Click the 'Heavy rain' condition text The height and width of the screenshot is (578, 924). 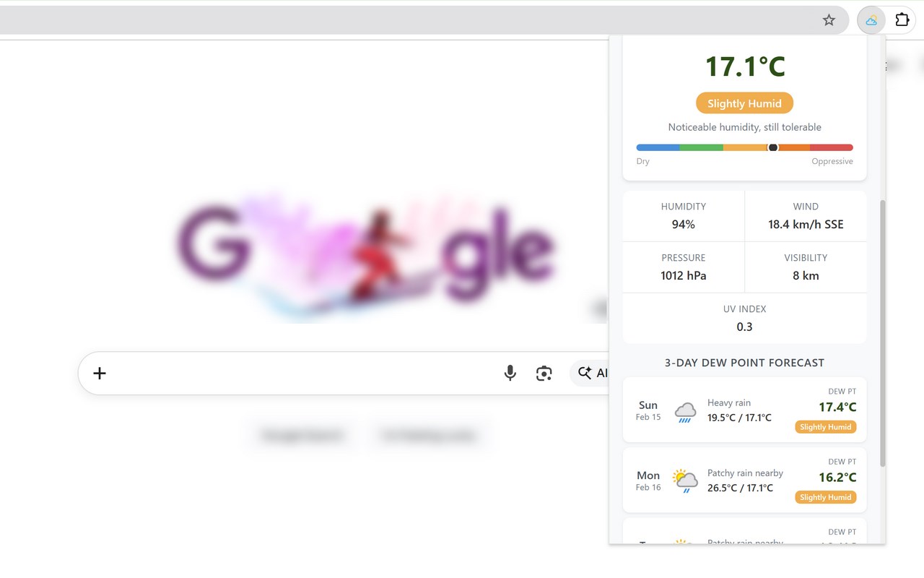click(x=729, y=402)
